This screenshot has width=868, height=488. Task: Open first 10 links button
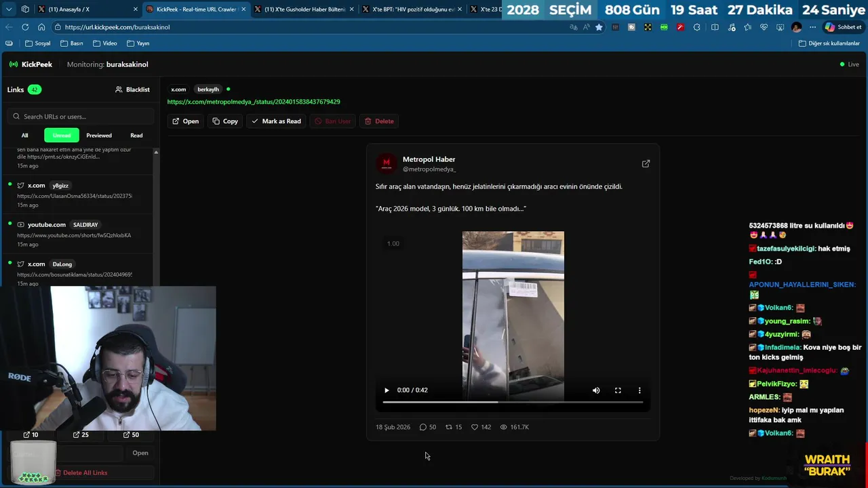(x=31, y=434)
